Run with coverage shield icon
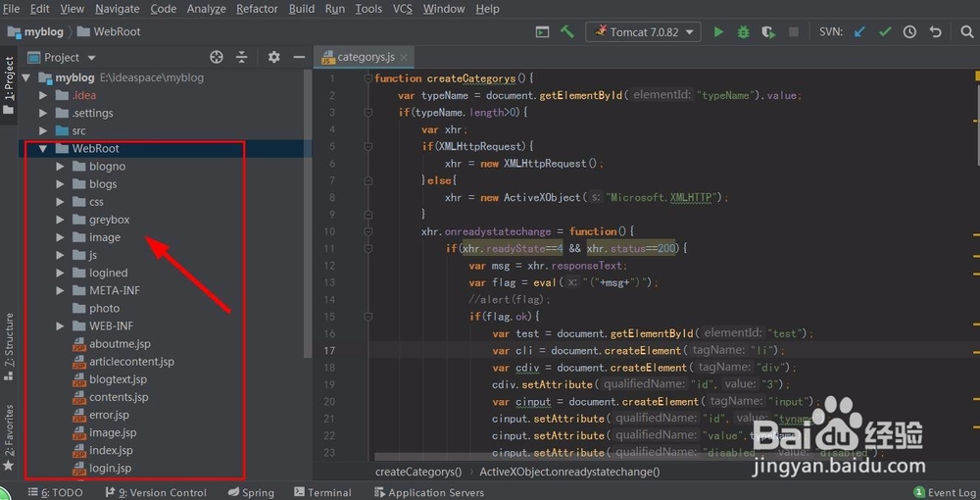980x500 pixels. [x=768, y=32]
